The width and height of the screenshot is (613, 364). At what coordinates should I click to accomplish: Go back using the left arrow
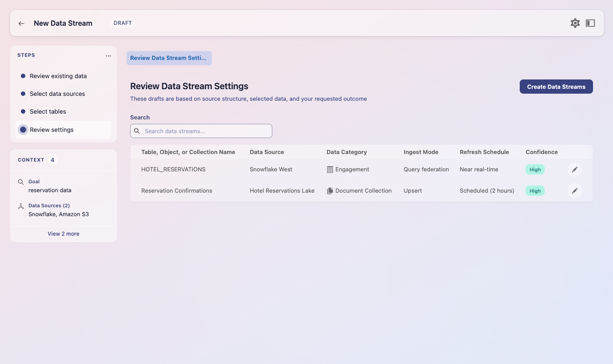pyautogui.click(x=21, y=24)
